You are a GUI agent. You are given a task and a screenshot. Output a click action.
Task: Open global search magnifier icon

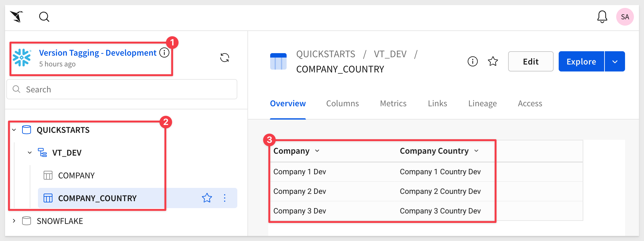click(44, 17)
